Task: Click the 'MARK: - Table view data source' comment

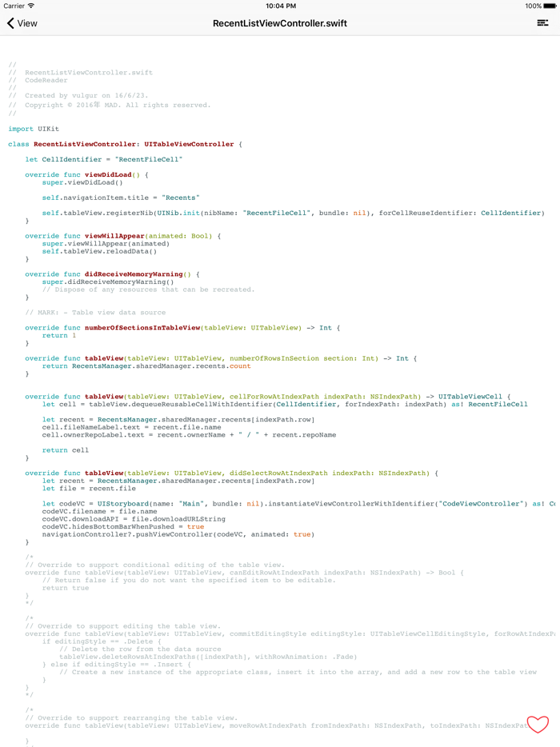Action: click(x=95, y=312)
